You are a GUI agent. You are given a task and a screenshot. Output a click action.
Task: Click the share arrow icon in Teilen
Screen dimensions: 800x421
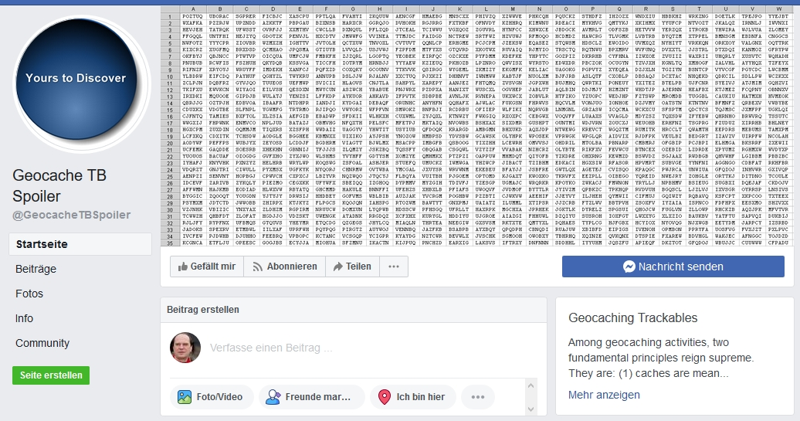point(338,266)
